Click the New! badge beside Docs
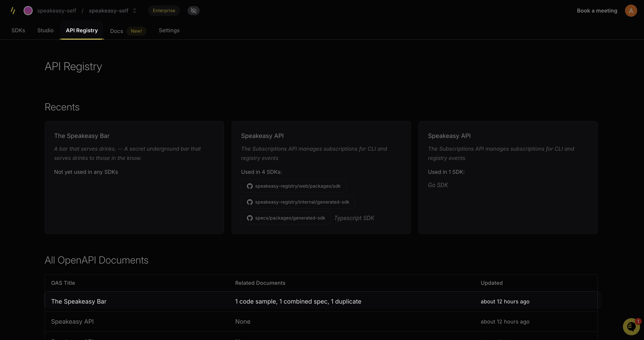Image resolution: width=644 pixels, height=340 pixels. click(x=136, y=31)
